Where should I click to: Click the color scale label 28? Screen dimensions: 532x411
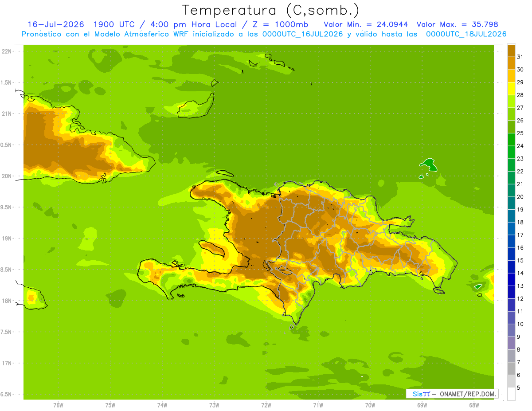(x=520, y=95)
